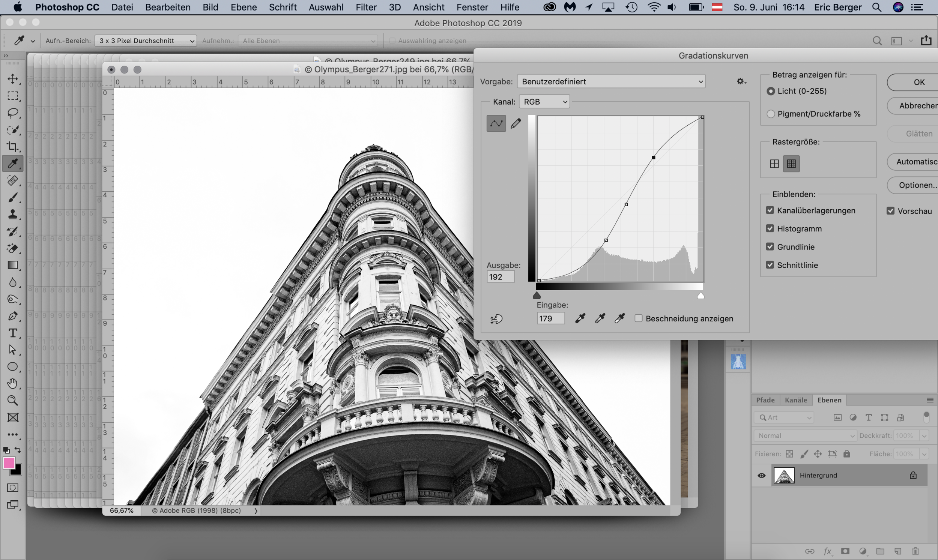The image size is (938, 560).
Task: Open the Vorgabe preset dropdown
Action: tap(611, 81)
